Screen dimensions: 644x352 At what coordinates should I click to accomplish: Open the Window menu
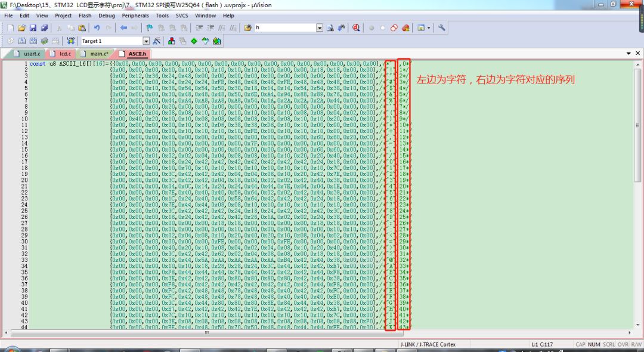pyautogui.click(x=205, y=16)
